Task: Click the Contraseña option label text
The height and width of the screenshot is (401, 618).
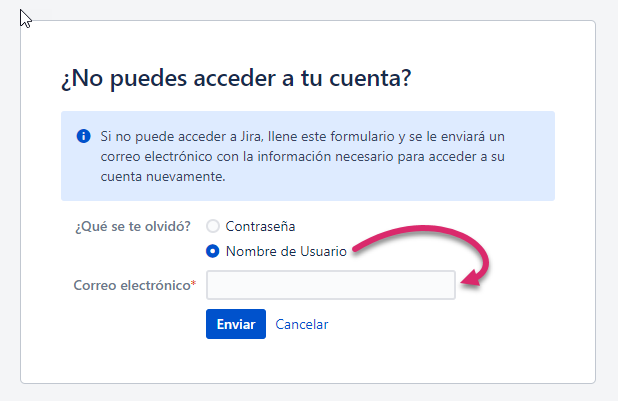Action: (x=260, y=226)
